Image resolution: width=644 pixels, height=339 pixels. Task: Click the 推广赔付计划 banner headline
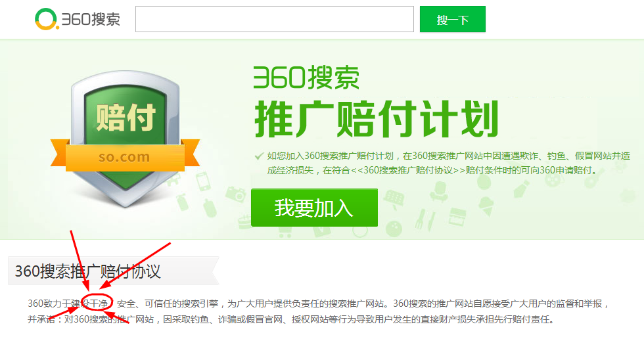376,119
